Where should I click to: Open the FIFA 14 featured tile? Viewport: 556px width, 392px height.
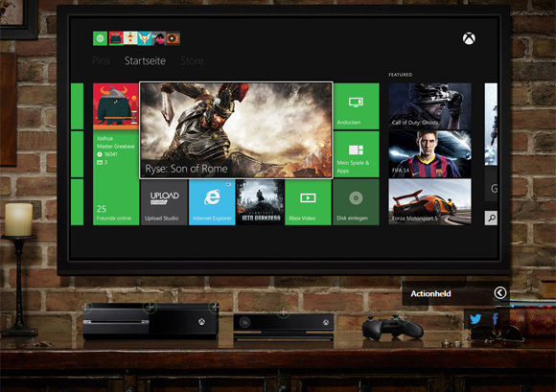[x=429, y=154]
